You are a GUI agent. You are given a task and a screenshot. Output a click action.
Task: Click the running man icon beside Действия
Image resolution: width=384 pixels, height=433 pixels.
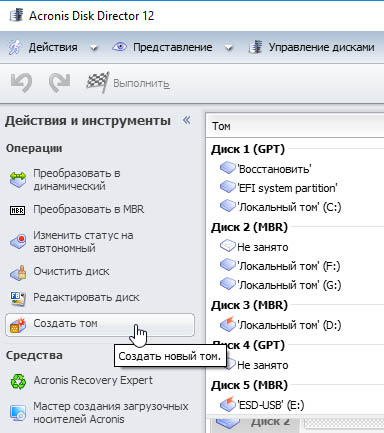[x=15, y=47]
